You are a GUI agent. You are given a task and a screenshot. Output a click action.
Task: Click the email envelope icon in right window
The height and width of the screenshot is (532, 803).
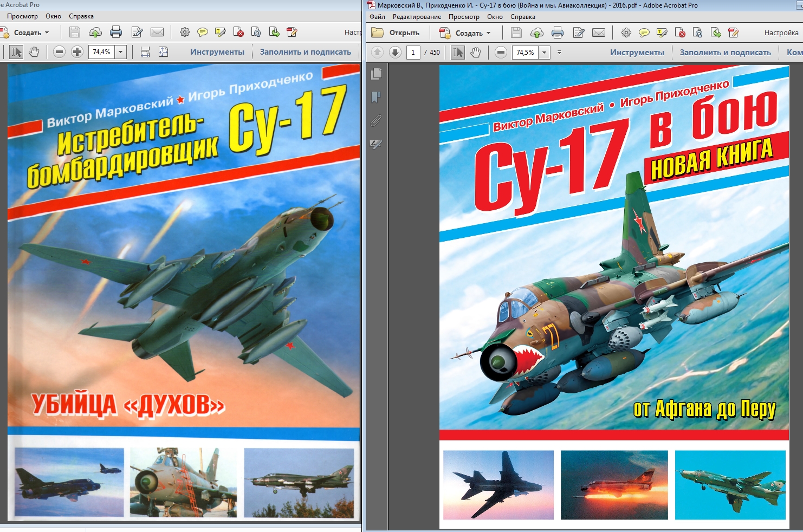click(x=599, y=33)
